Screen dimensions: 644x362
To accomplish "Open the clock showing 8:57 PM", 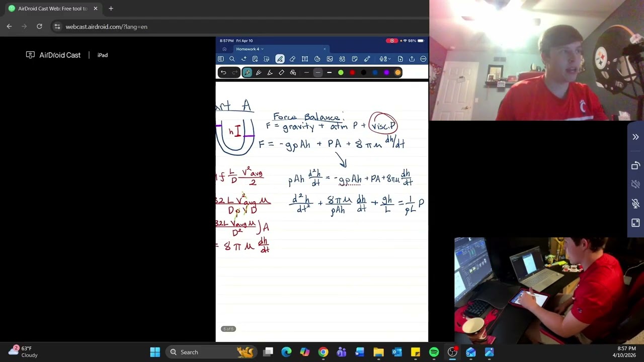I will (624, 352).
